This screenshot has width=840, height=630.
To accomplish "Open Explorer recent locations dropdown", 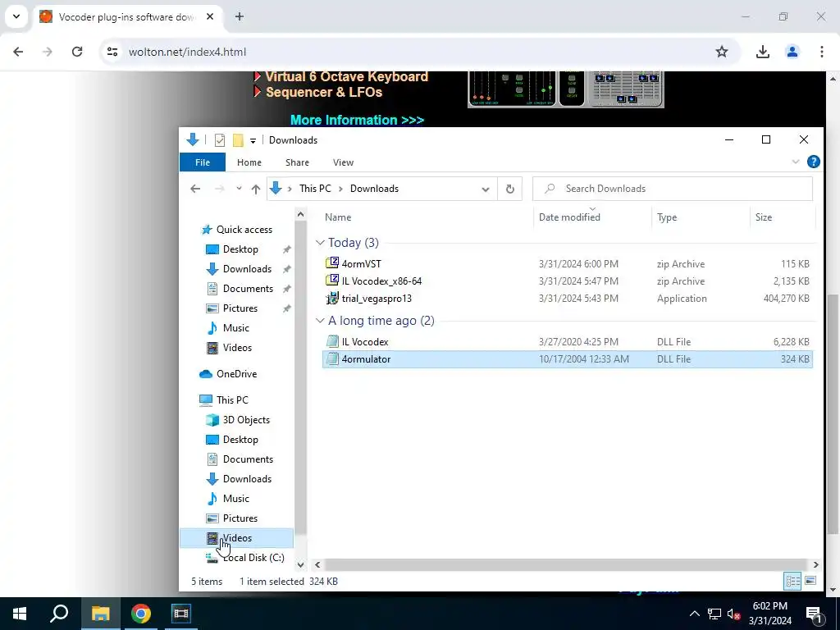I will pyautogui.click(x=239, y=189).
